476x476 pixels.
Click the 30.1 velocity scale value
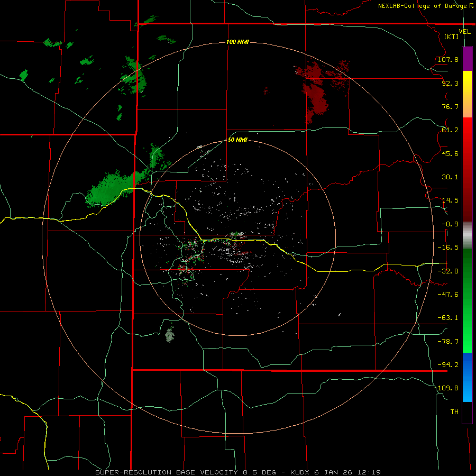(450, 177)
